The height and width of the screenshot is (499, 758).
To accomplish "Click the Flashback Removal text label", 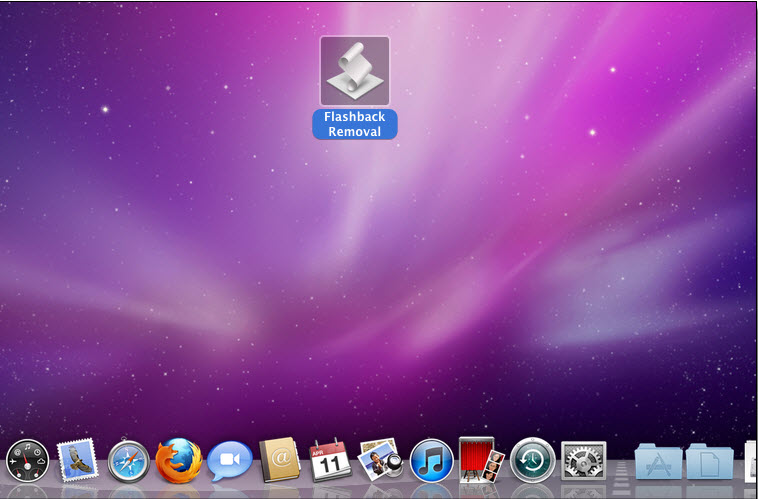I will (355, 124).
